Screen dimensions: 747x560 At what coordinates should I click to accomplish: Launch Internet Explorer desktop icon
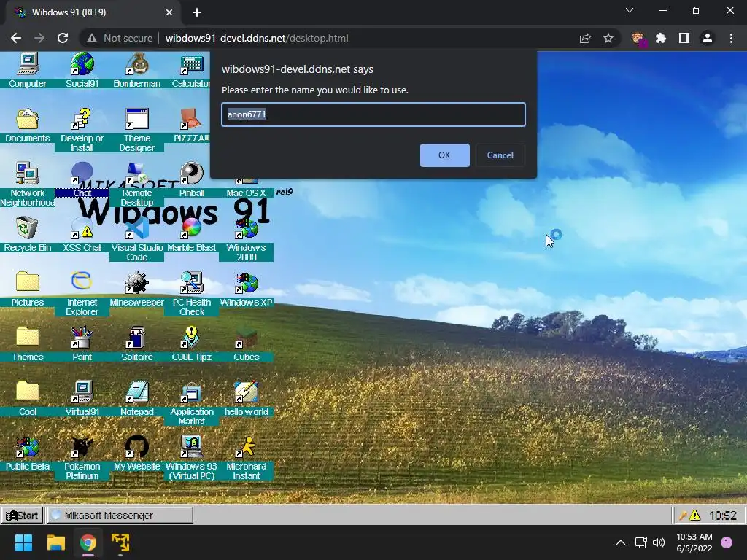click(x=82, y=282)
